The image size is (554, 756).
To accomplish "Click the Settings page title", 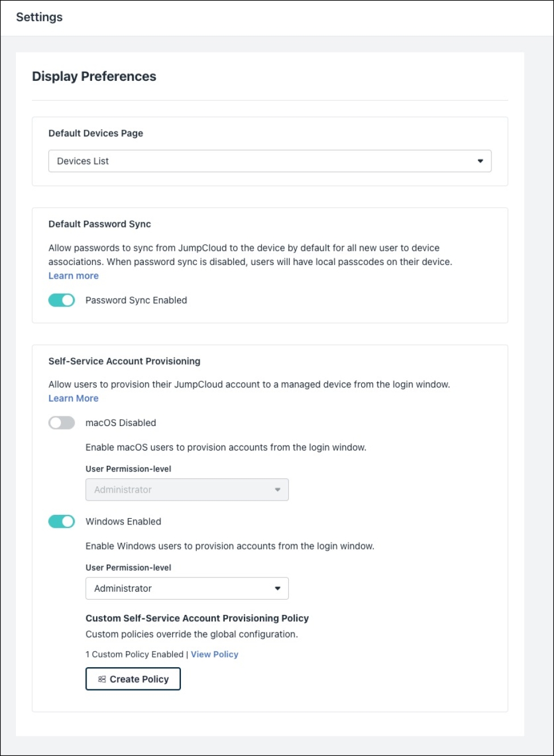I will coord(39,17).
